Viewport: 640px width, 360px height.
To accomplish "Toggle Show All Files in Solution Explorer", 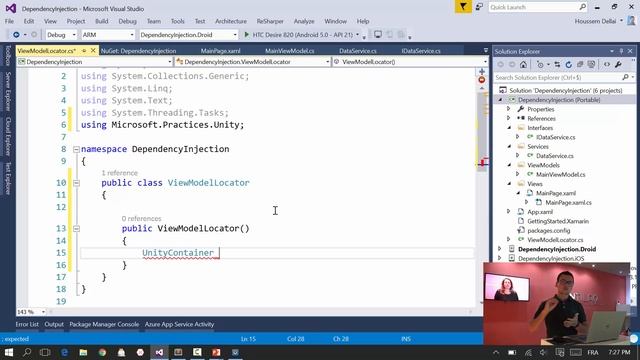I will click(x=591, y=64).
